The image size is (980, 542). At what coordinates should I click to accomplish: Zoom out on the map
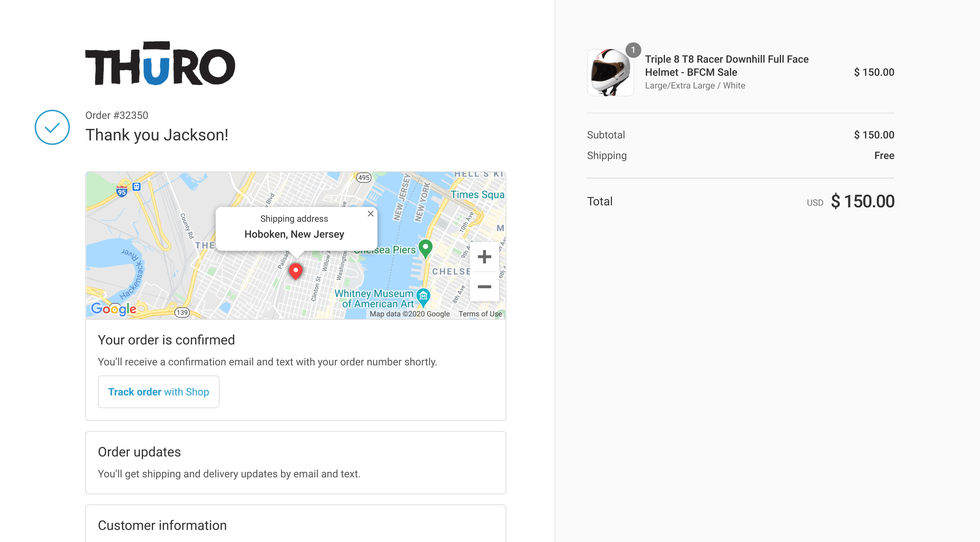(x=484, y=287)
